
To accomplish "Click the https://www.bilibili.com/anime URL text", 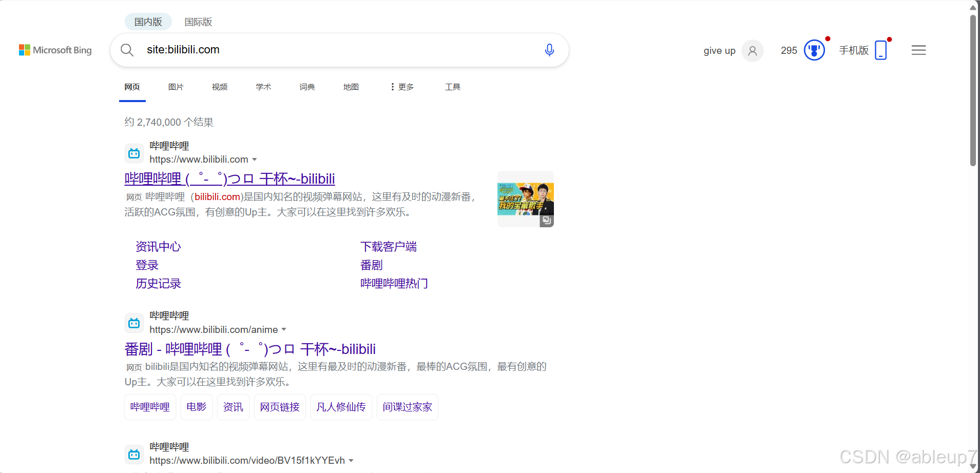I will [x=214, y=329].
